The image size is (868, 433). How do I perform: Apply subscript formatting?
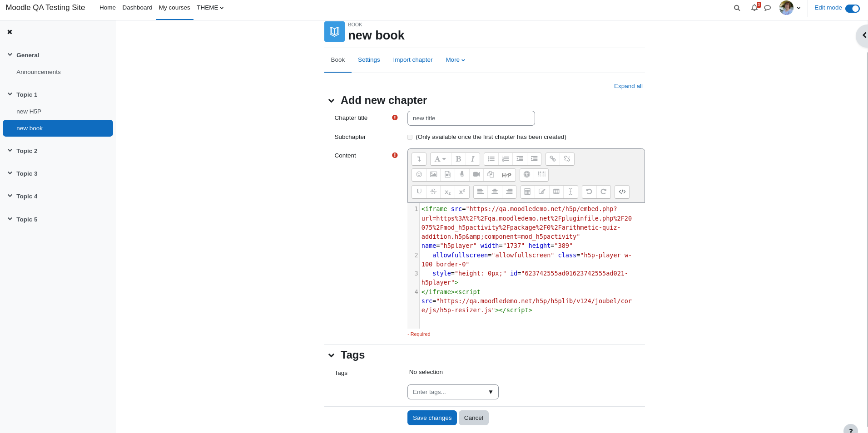coord(447,192)
